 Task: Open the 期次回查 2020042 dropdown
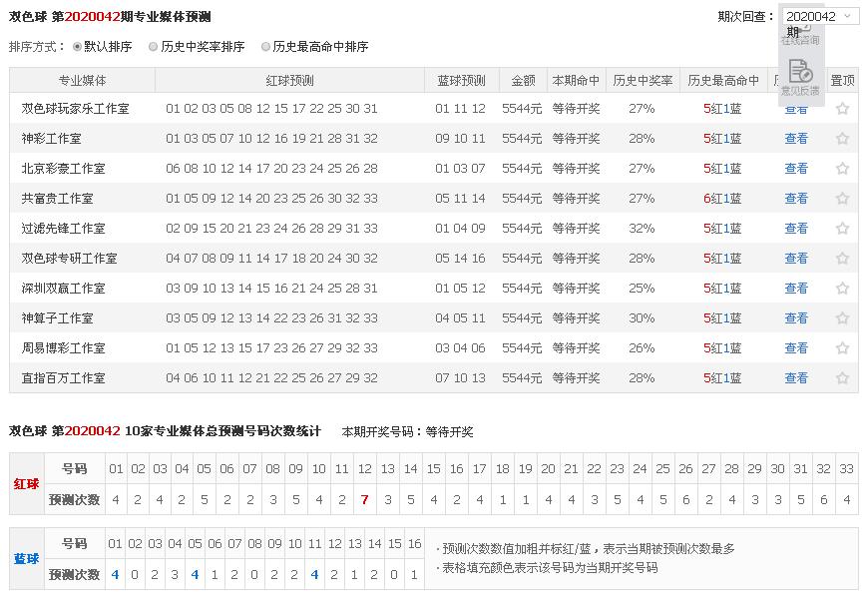[x=819, y=16]
